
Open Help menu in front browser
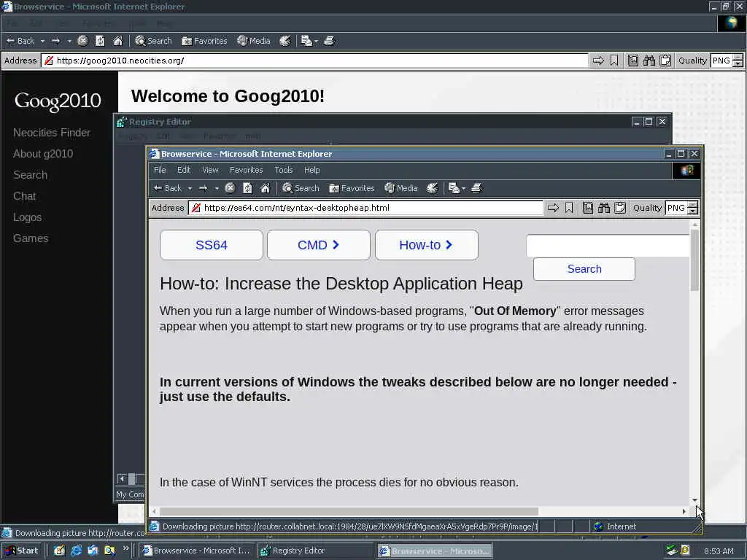pos(312,170)
